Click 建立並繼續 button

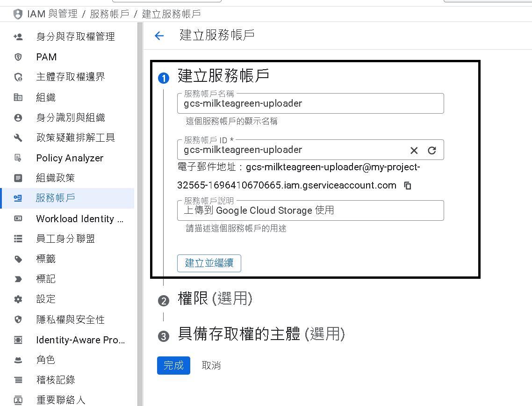[209, 263]
